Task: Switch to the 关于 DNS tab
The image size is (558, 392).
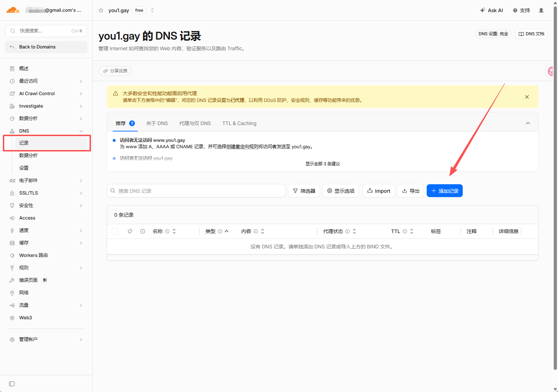Action: [157, 123]
